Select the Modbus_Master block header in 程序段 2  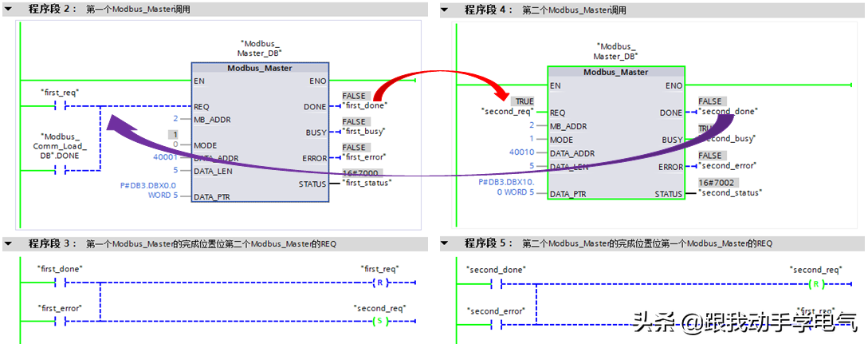click(x=260, y=68)
